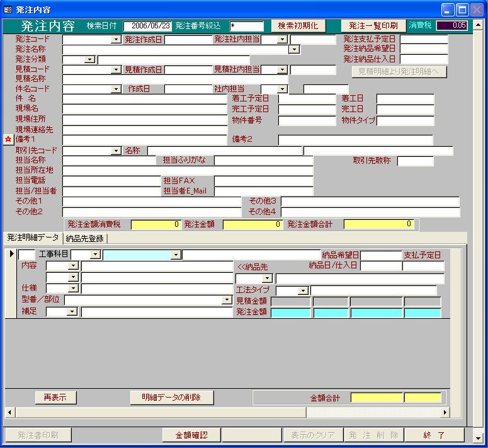Click the 発注一覧印刷 button

coord(373,26)
